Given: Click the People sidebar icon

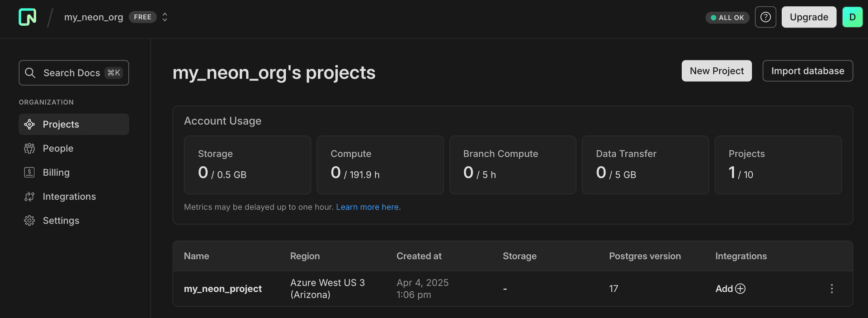Looking at the screenshot, I should [29, 148].
